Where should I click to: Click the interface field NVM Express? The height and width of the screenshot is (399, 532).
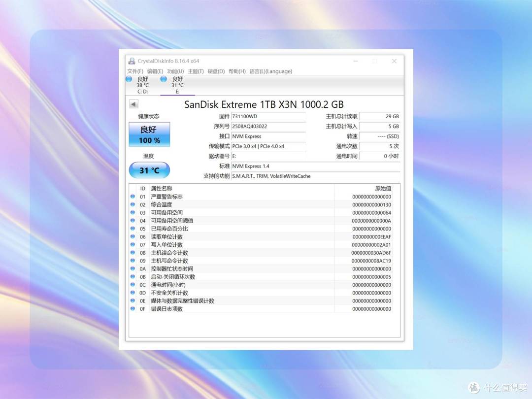pos(268,136)
